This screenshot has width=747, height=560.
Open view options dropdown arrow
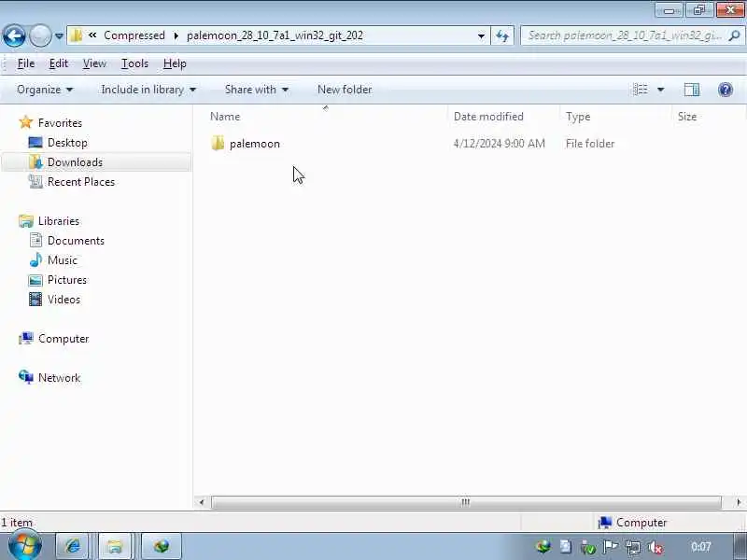pyautogui.click(x=661, y=90)
